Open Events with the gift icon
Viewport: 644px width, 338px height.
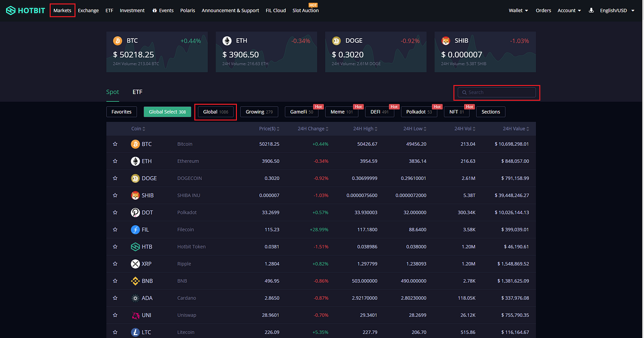pos(163,11)
